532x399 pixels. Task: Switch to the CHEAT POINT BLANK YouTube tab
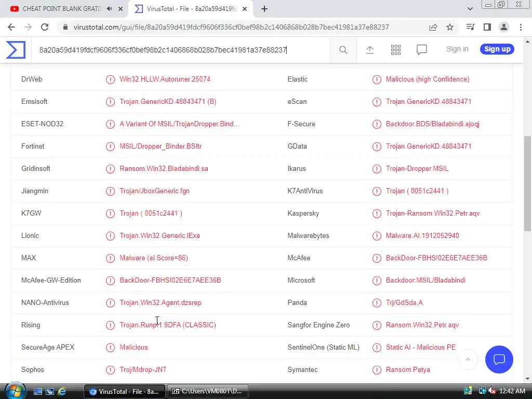click(61, 9)
